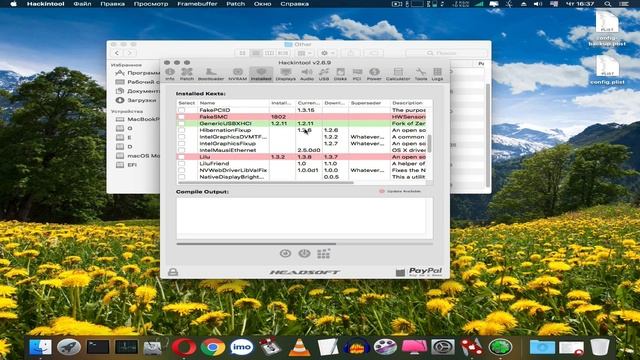
Task: Tick the IntelMausiEthernet checkbox
Action: coord(182,150)
